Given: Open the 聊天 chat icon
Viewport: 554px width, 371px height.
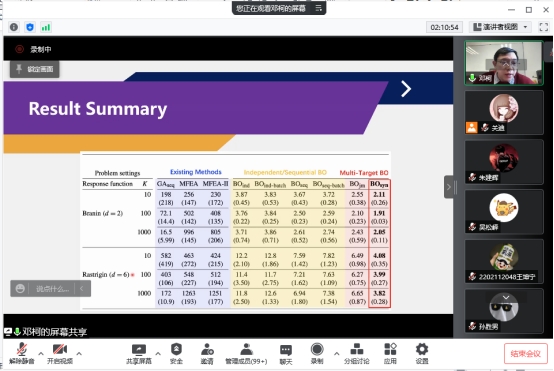Looking at the screenshot, I should click(x=286, y=353).
